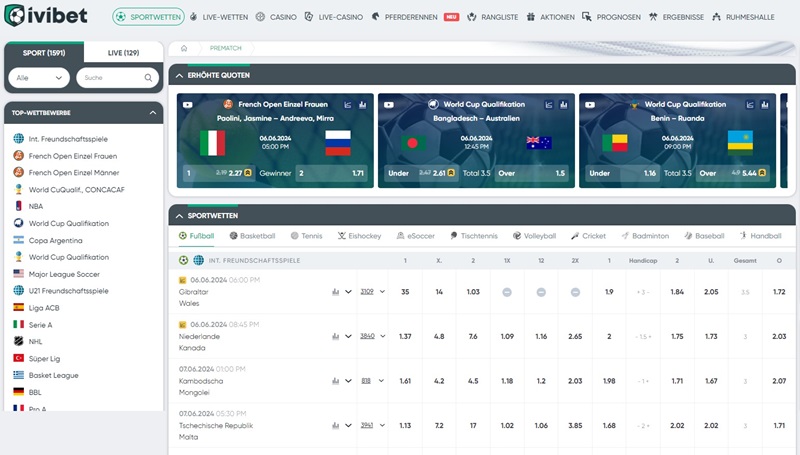
Task: Open French Open Einzel Männer competition
Action: [73, 173]
